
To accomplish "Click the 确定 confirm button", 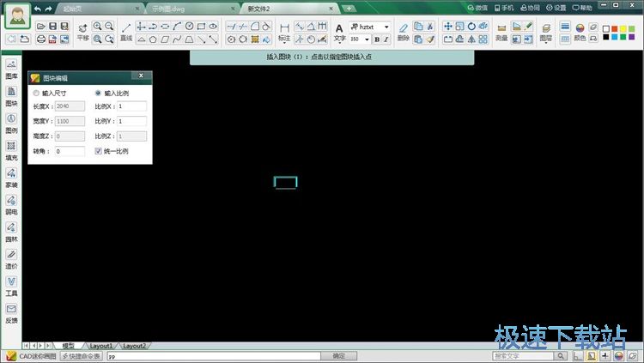I will (338, 355).
